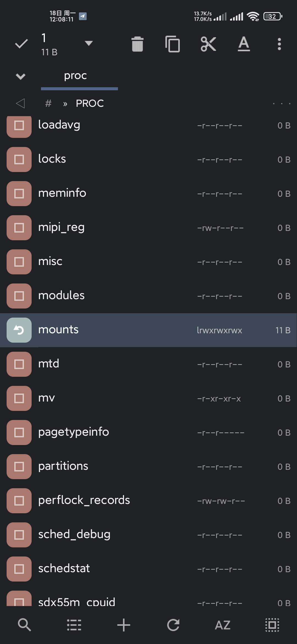Deselect the mounts entry
Screen dimensions: 297x644
pyautogui.click(x=18, y=330)
